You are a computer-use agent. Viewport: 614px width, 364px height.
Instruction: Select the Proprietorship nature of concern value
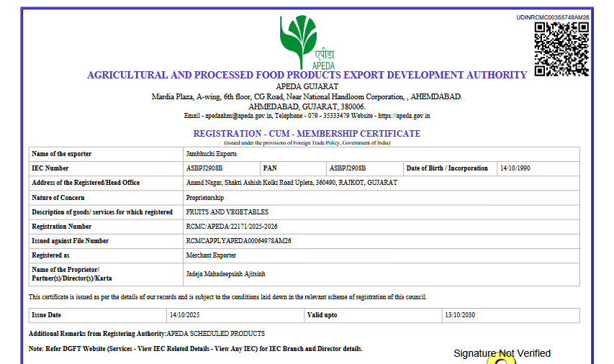[x=205, y=198]
